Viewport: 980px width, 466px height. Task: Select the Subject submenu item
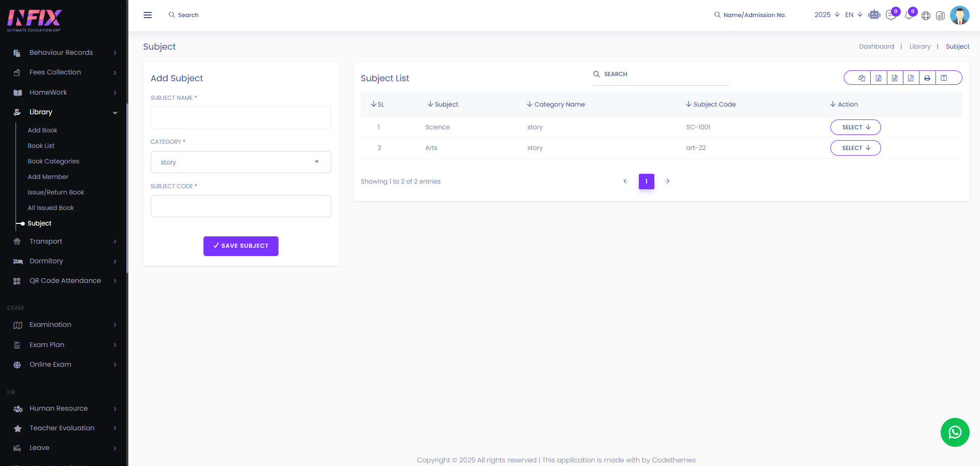coord(39,223)
